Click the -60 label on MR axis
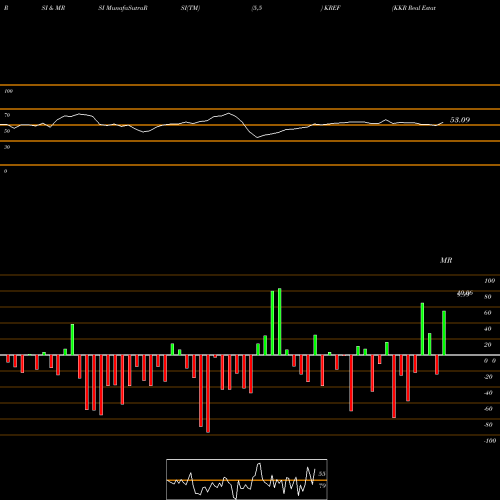 tap(488, 409)
